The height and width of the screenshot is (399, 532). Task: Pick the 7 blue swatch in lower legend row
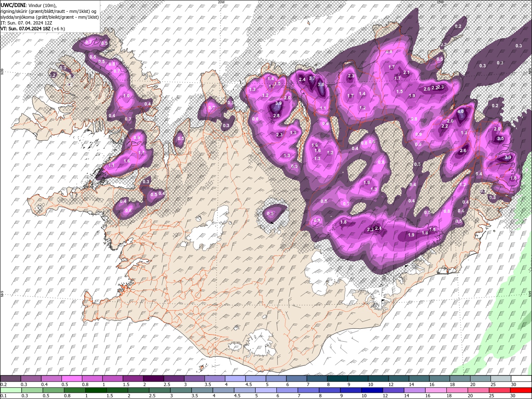pyautogui.click(x=308, y=390)
